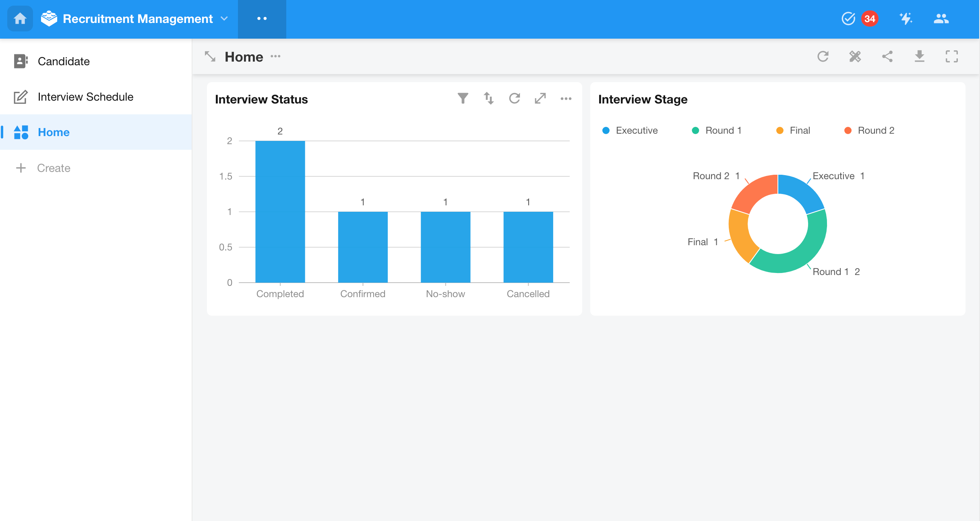Viewport: 980px width, 521px height.
Task: Open more options for Interview Status chart
Action: (x=566, y=99)
